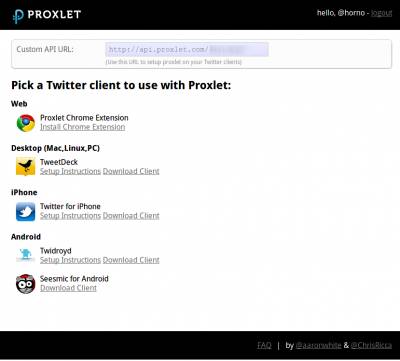This screenshot has width=400, height=361.
Task: Click the Proxlet Chrome Extension title text
Action: click(x=84, y=118)
